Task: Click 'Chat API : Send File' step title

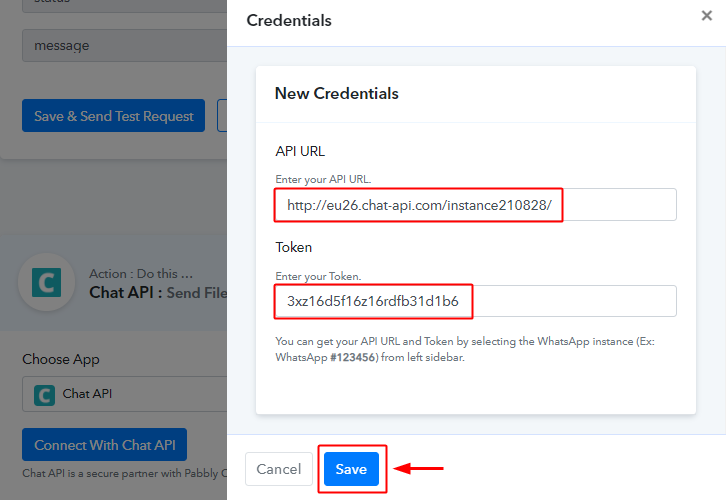Action: click(x=158, y=293)
